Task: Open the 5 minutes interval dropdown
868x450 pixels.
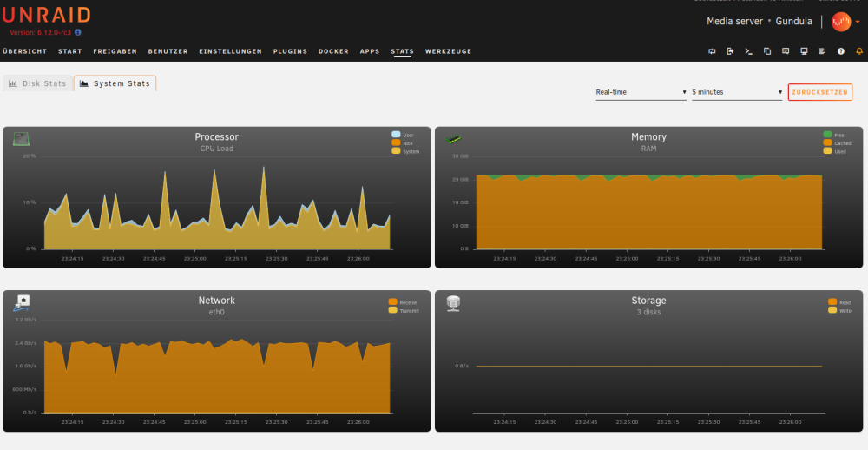Action: 737,93
